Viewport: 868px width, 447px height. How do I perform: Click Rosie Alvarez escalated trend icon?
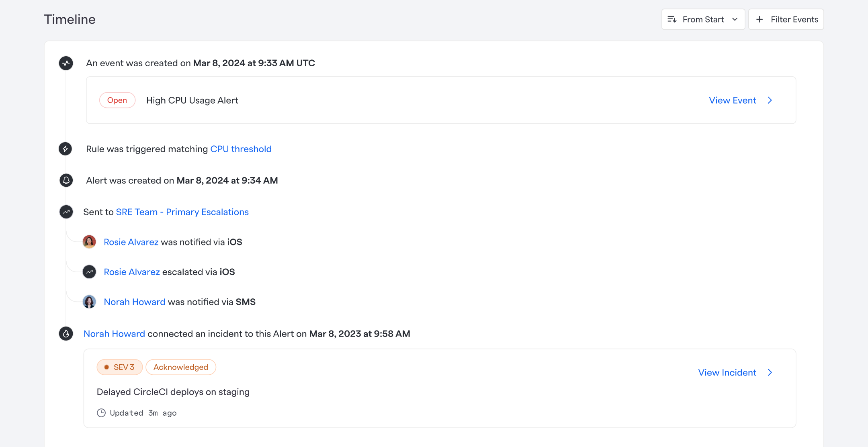(x=89, y=272)
